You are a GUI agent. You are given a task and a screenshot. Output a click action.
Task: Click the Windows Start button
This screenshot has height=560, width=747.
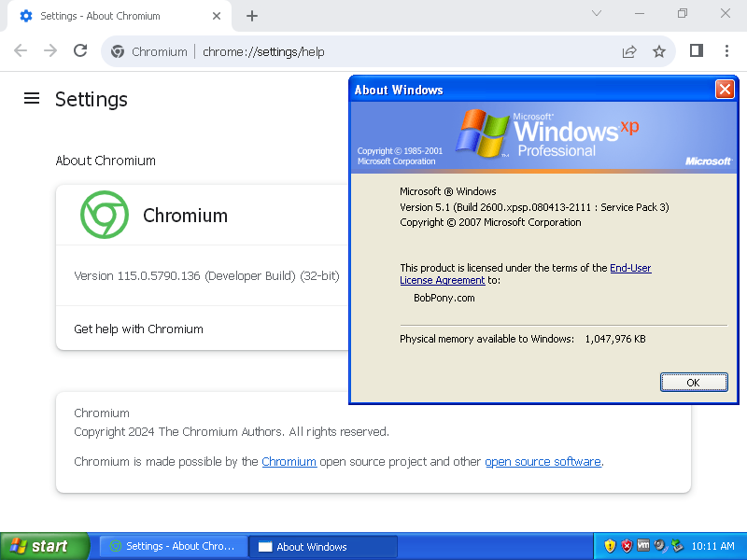pos(45,546)
